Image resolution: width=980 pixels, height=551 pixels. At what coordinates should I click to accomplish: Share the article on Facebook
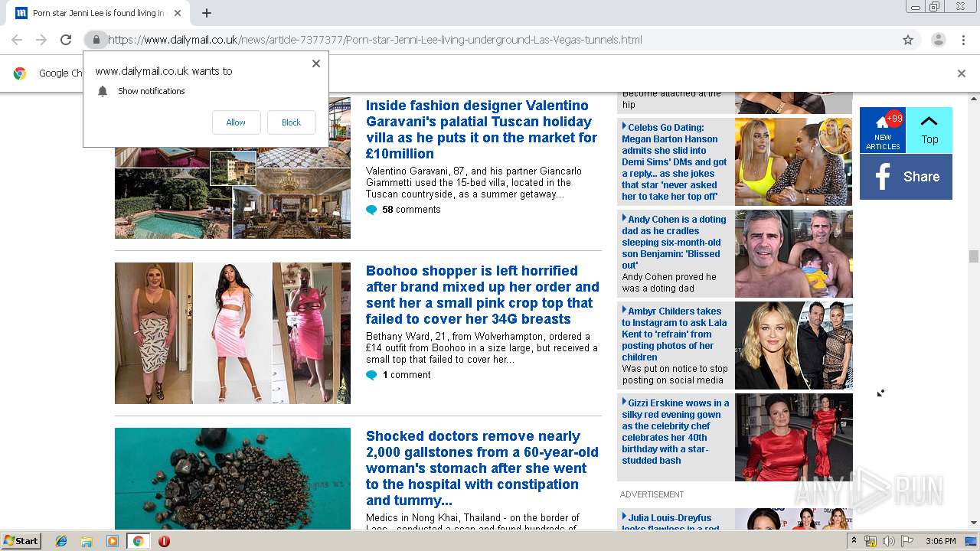coord(906,177)
